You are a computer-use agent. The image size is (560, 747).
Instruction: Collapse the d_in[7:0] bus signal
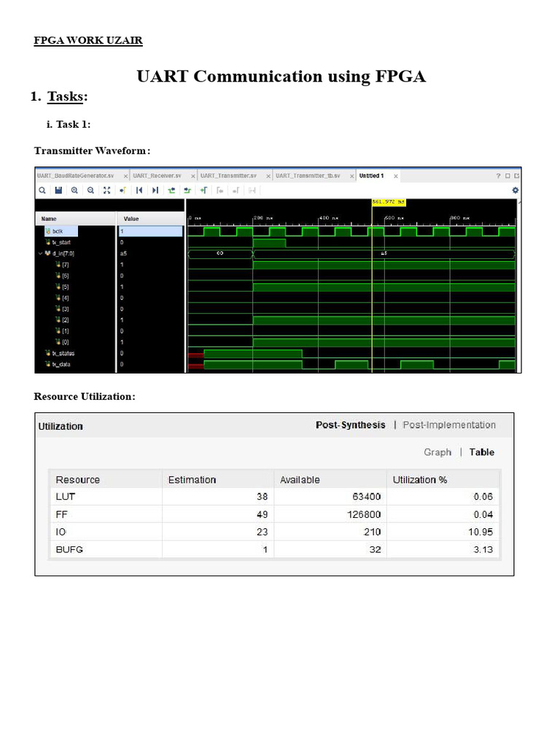[x=41, y=253]
